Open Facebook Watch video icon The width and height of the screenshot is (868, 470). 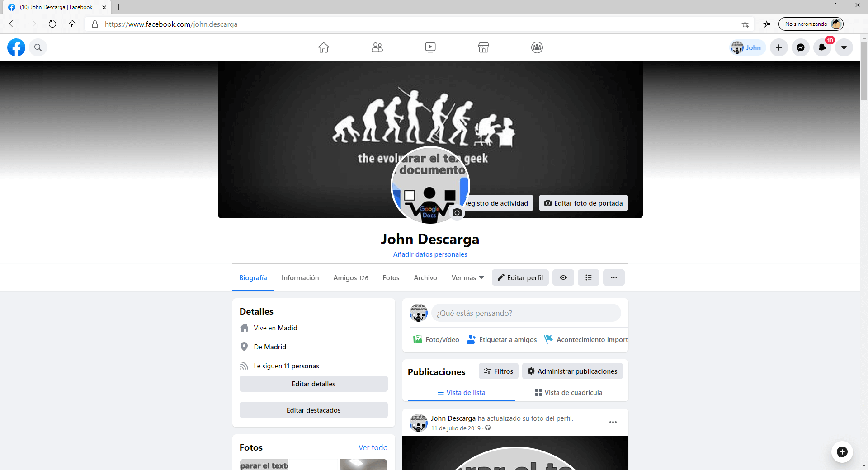[x=430, y=47]
